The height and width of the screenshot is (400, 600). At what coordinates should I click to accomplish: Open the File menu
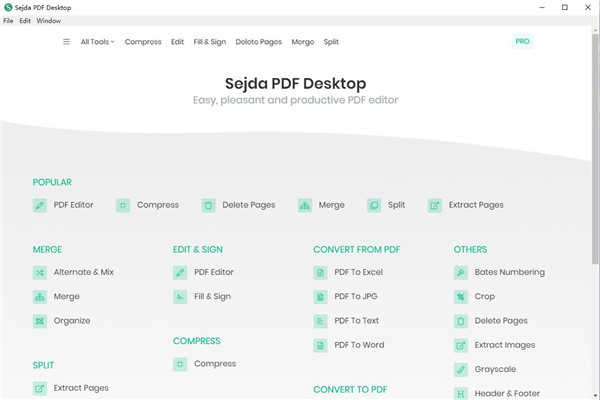[8, 21]
